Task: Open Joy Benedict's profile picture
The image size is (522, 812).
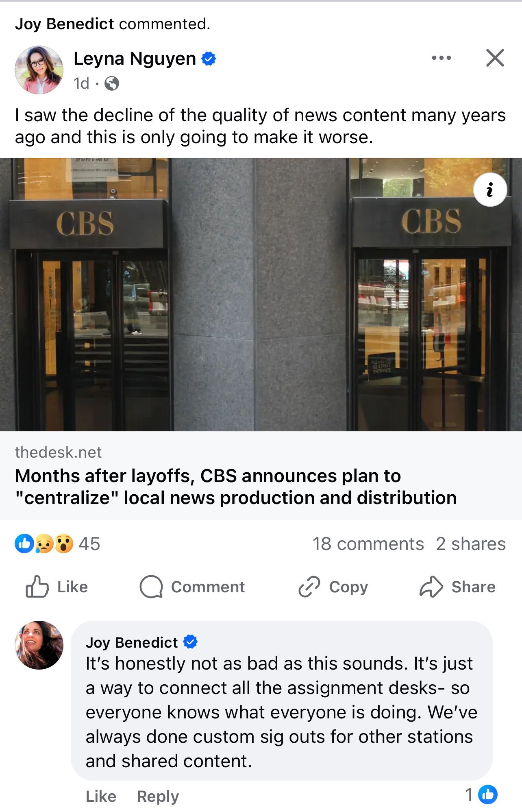Action: 39,645
